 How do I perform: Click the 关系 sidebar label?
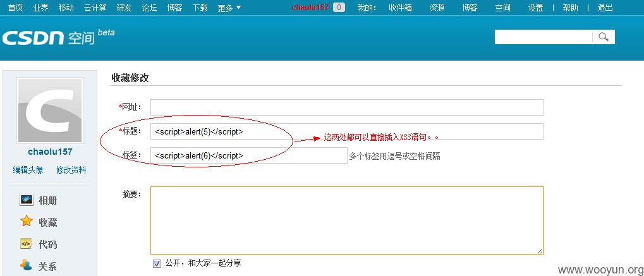coord(47,267)
